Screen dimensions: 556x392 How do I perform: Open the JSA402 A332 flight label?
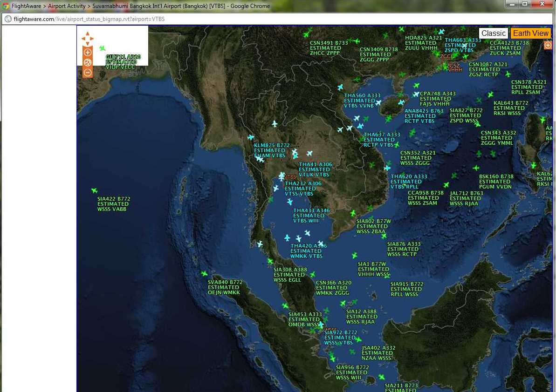point(378,353)
